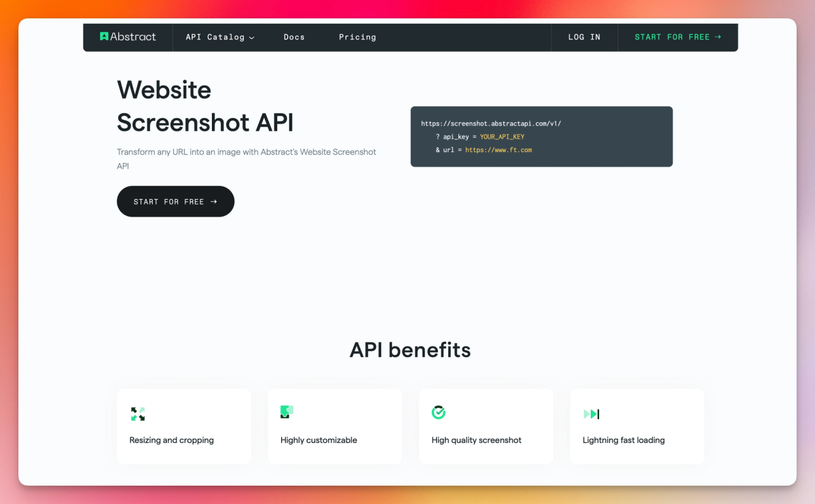Viewport: 815px width, 504px height.
Task: Click the green START FOR FREE navbar link
Action: coord(678,37)
